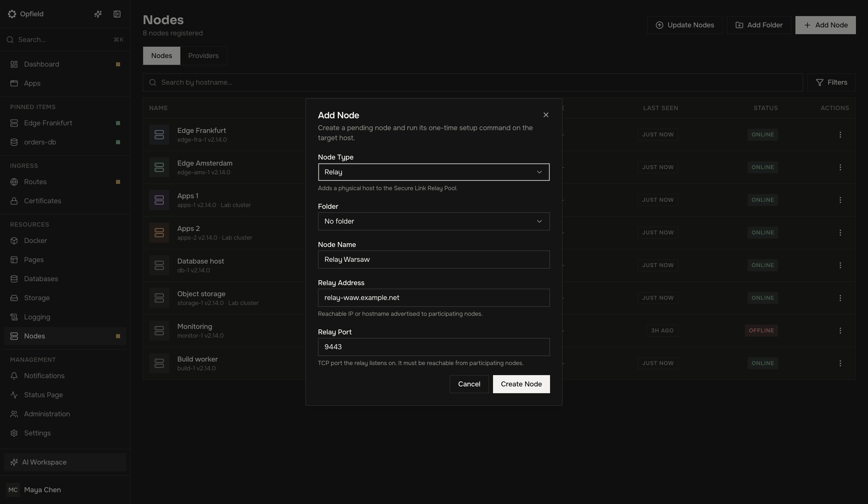This screenshot has width=868, height=504.
Task: Click the Database host node name
Action: pyautogui.click(x=200, y=261)
